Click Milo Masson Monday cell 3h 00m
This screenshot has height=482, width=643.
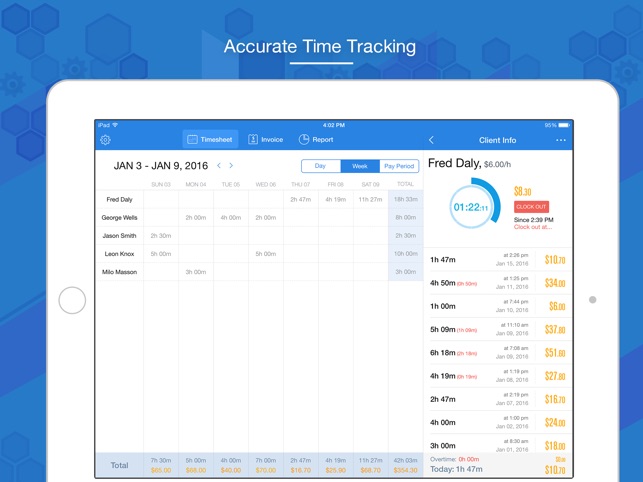click(196, 272)
